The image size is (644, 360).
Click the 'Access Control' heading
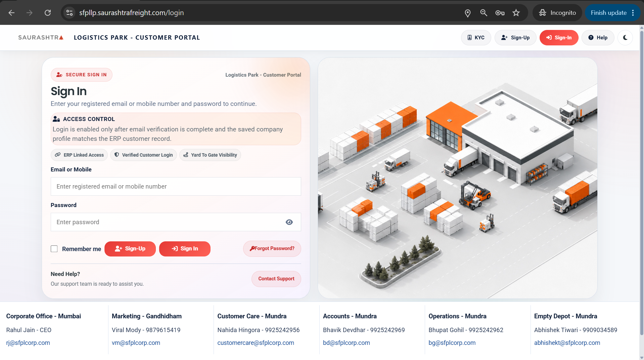click(89, 119)
